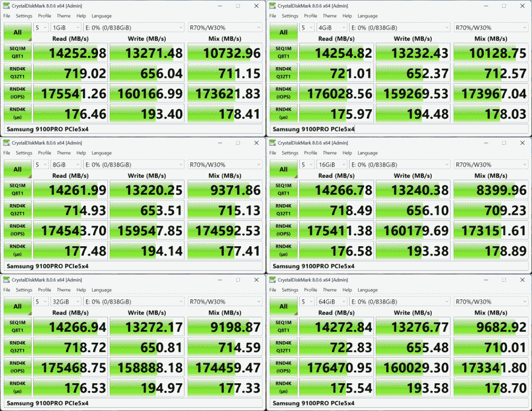Image resolution: width=532 pixels, height=411 pixels.
Task: Click mix result 9371.86
Action: (236, 190)
